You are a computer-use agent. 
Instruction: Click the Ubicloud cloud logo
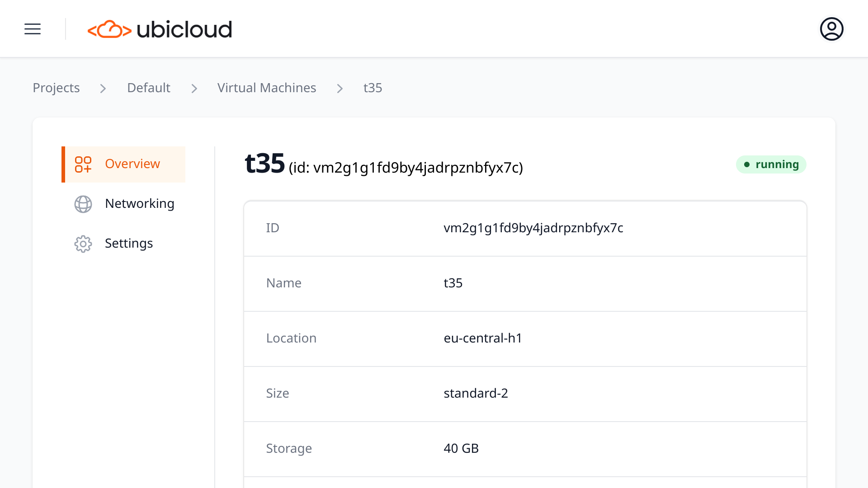click(x=109, y=29)
